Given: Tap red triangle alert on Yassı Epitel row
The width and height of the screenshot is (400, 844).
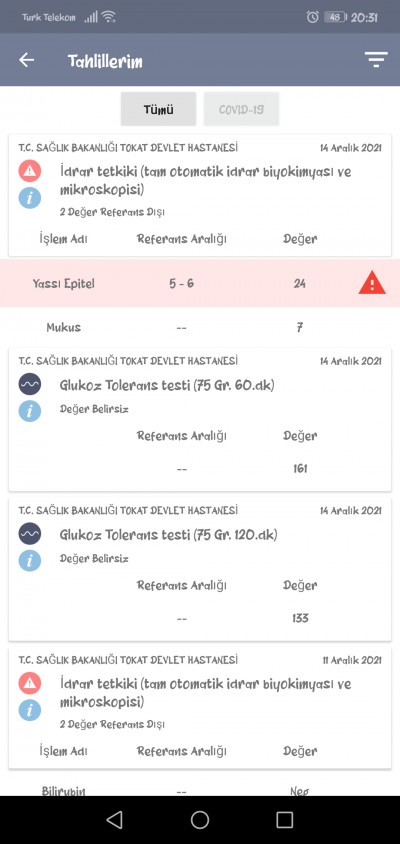Looking at the screenshot, I should (372, 283).
